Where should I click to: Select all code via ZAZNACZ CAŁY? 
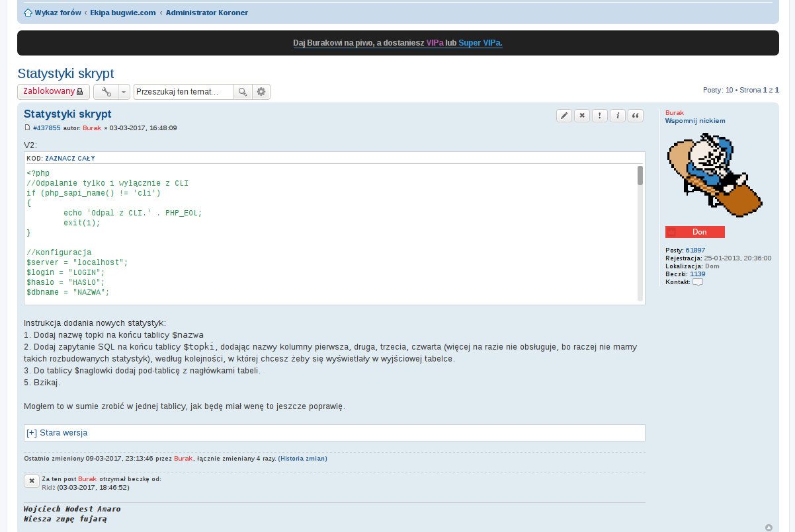70,159
